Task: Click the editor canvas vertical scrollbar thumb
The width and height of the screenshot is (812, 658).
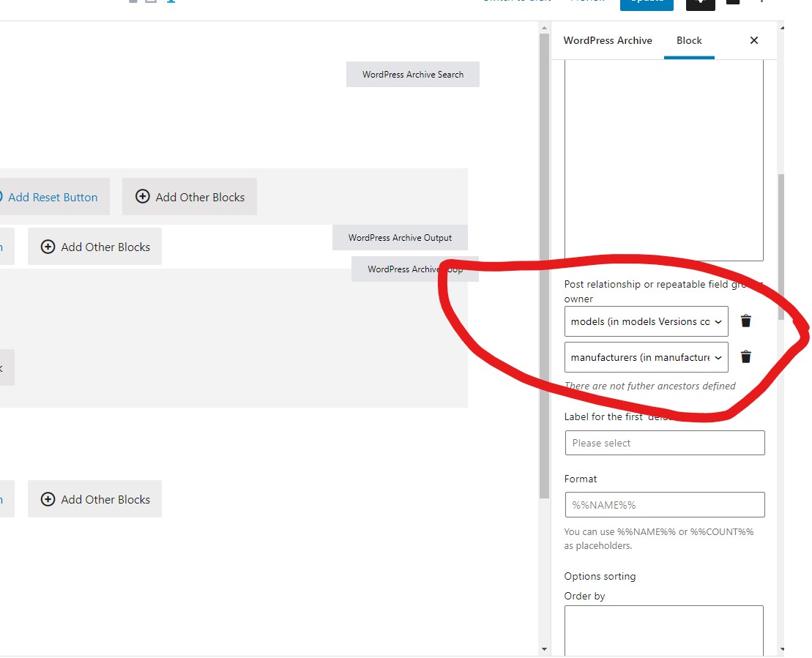Action: [x=544, y=266]
